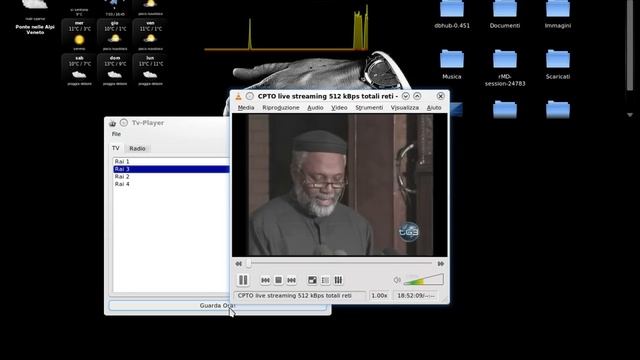Image resolution: width=640 pixels, height=360 pixels.
Task: Maximize VLC window with up-arrow button
Action: (x=417, y=96)
